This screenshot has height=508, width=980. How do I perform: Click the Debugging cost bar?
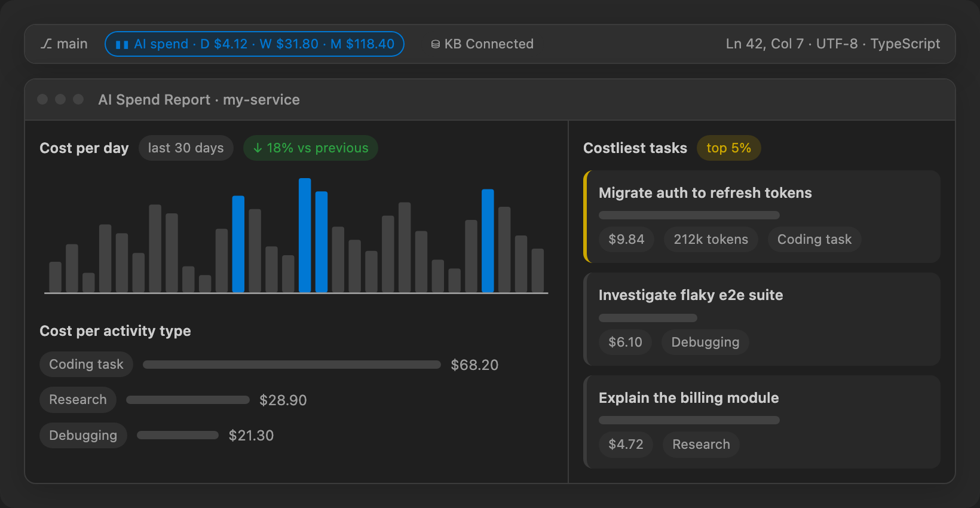coord(177,436)
